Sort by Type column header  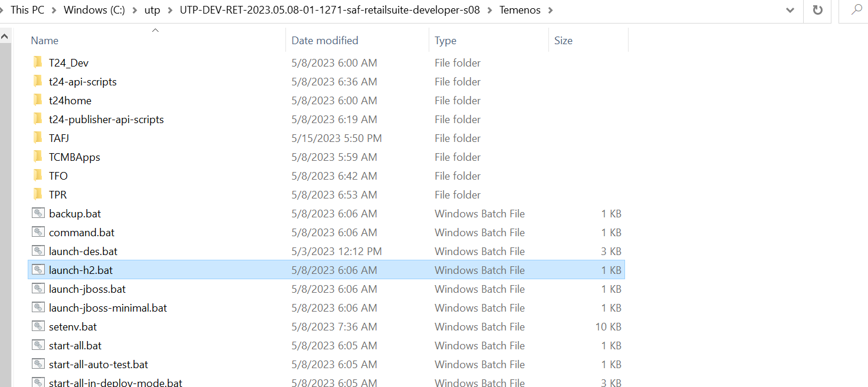[x=445, y=41]
